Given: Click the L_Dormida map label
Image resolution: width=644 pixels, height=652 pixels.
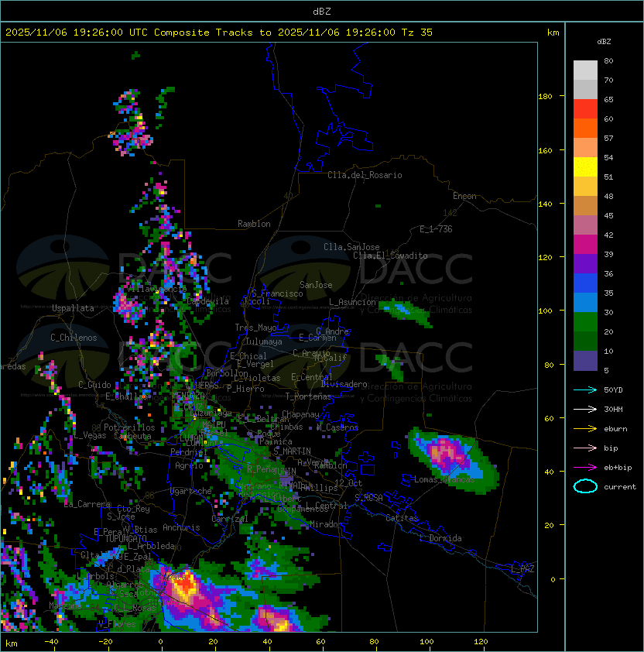Looking at the screenshot, I should [x=440, y=538].
